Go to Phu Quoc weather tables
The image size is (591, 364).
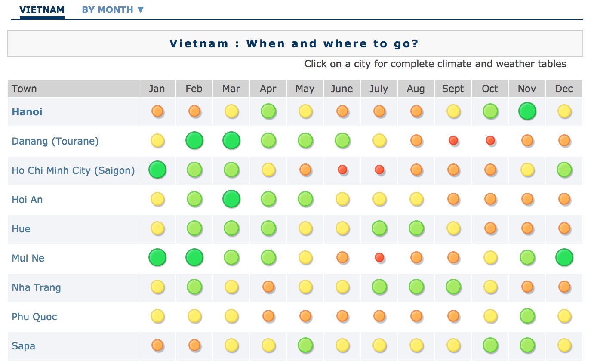tap(34, 317)
